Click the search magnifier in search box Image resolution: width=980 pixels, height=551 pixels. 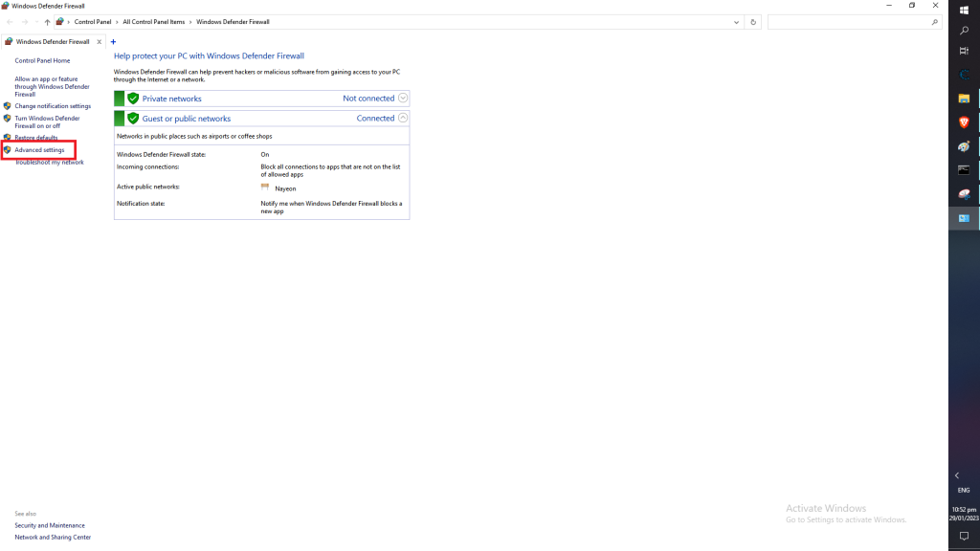934,22
